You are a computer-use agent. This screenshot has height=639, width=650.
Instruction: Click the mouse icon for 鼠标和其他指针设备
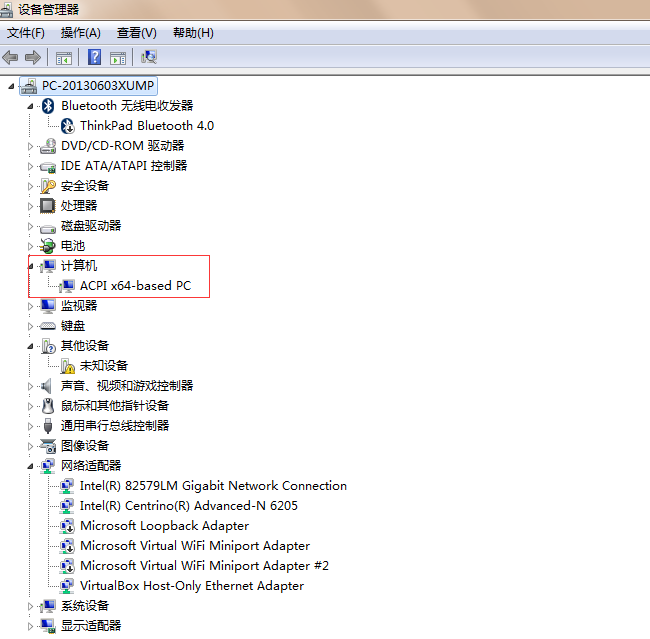click(48, 406)
